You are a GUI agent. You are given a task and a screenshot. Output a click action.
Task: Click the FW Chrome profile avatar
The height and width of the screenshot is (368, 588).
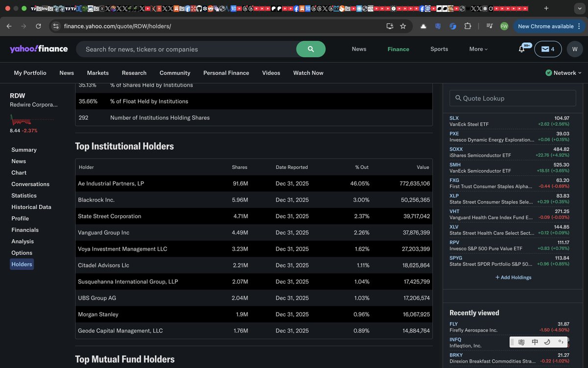(504, 26)
